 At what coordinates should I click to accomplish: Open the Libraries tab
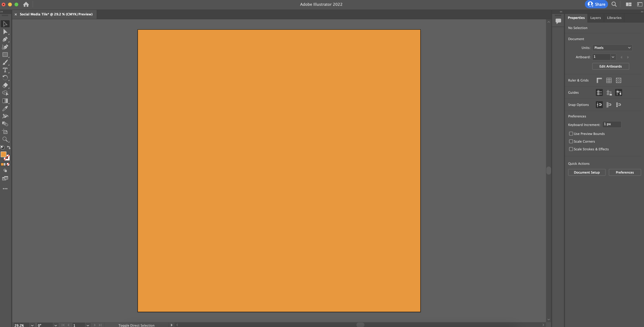[614, 18]
